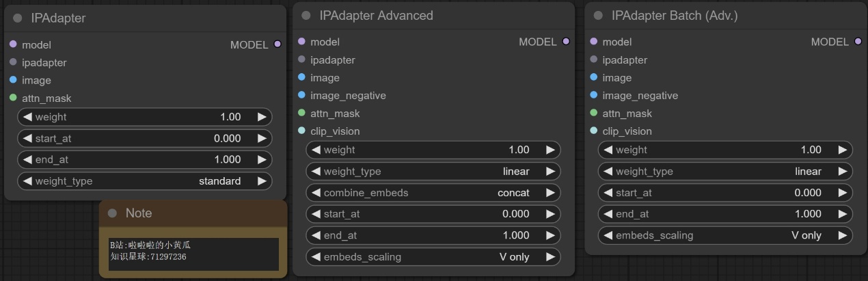Click the MODEL output socket on the IPAdapter node
The width and height of the screenshot is (868, 281).
[x=277, y=44]
